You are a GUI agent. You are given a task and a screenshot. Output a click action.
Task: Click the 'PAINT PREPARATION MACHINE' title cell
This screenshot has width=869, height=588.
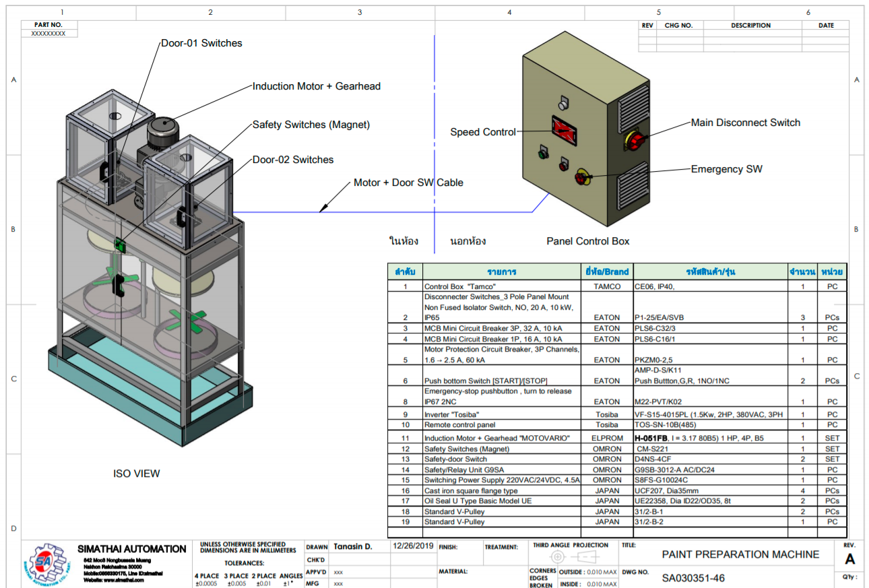tap(740, 554)
